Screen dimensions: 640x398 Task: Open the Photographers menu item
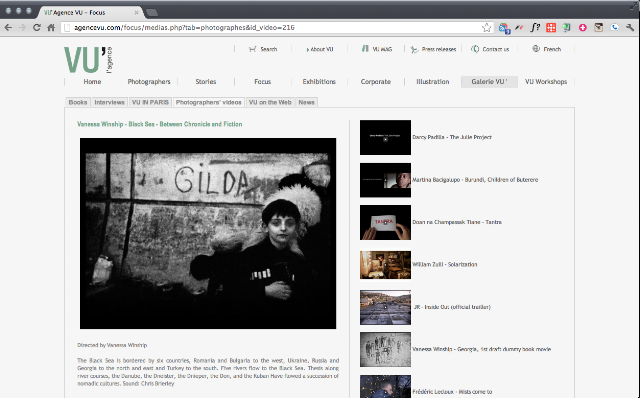(149, 82)
